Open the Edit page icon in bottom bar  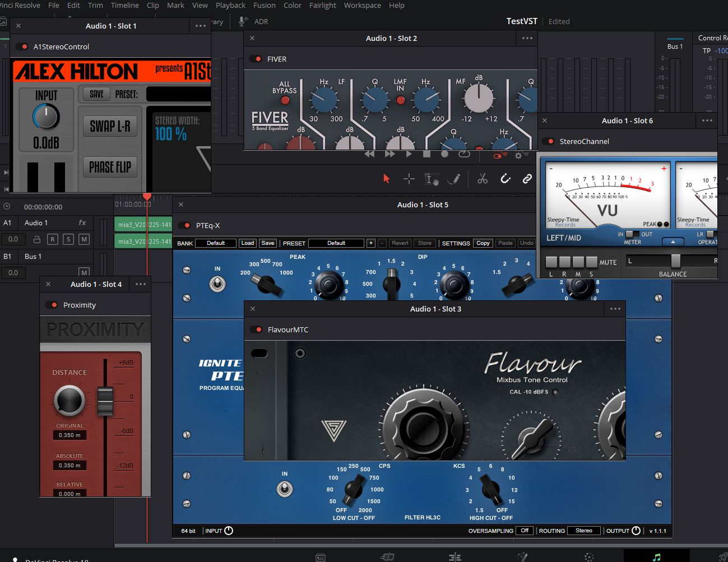click(455, 557)
